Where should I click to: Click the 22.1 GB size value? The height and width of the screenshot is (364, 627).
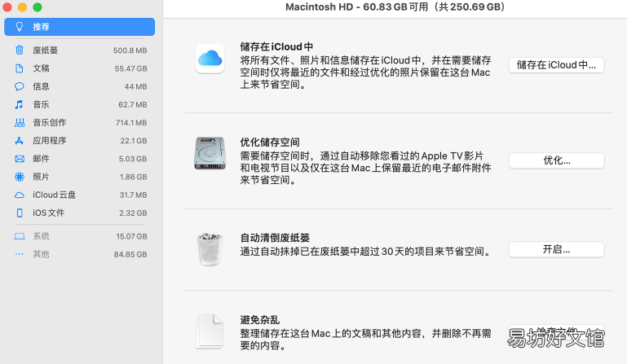[x=134, y=141]
